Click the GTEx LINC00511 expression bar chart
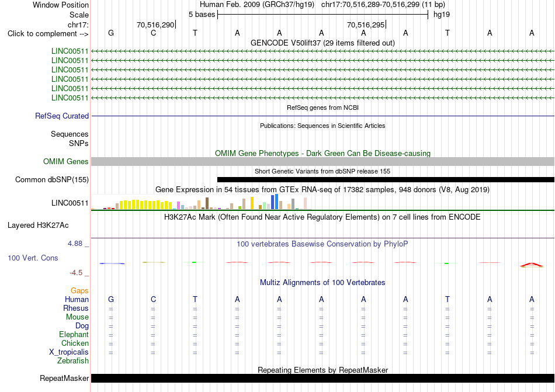 tap(202, 202)
